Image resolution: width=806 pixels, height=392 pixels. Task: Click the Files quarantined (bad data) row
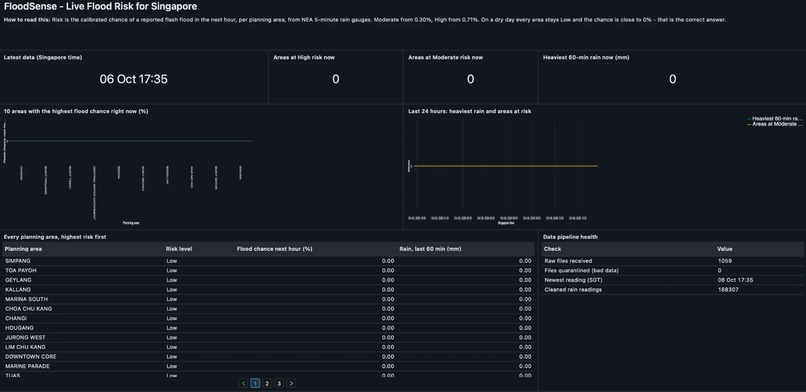click(x=672, y=270)
